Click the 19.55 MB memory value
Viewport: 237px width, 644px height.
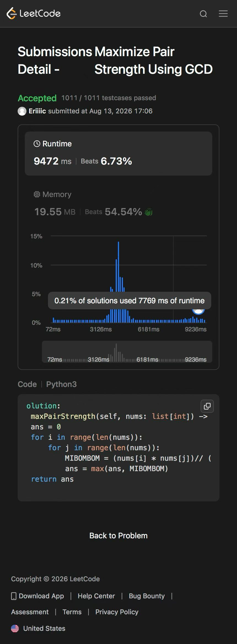(x=55, y=212)
